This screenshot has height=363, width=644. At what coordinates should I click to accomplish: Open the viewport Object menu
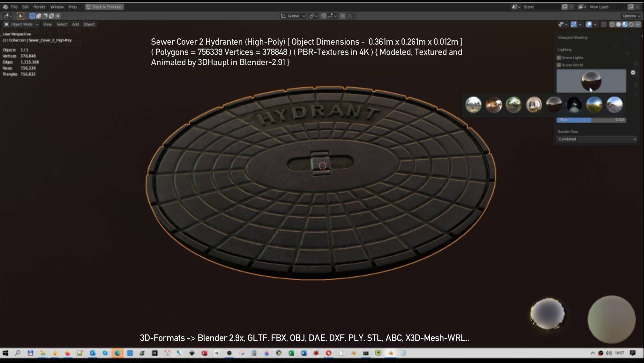[x=89, y=24]
